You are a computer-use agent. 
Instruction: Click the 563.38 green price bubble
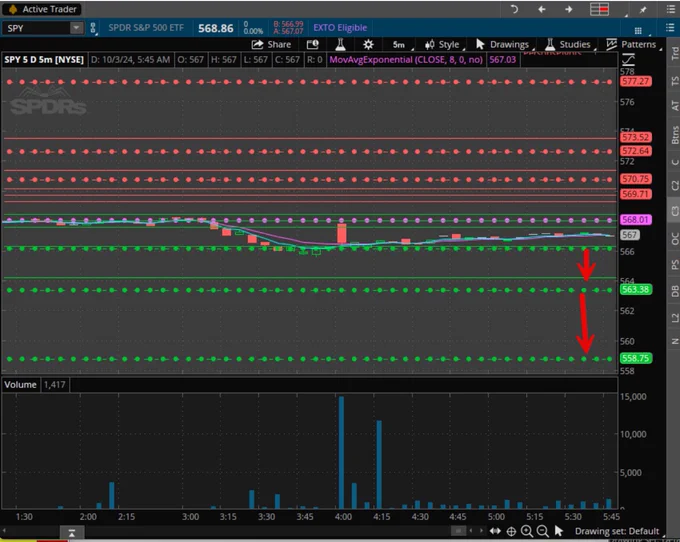click(x=636, y=289)
